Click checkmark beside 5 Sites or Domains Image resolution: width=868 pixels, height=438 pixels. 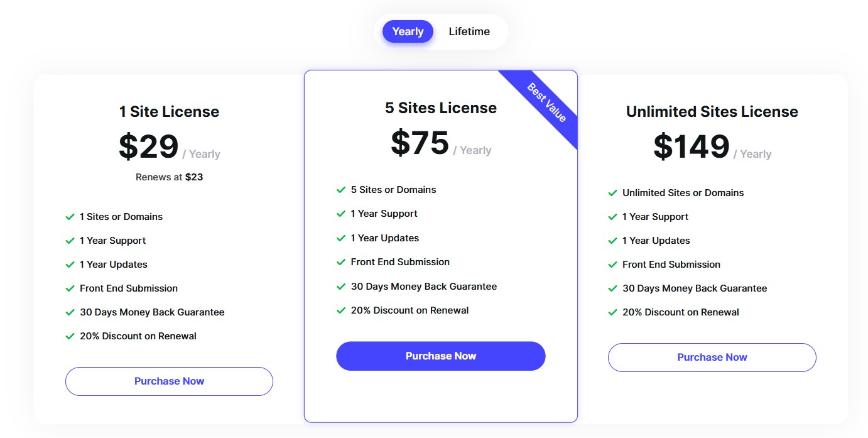coord(341,190)
